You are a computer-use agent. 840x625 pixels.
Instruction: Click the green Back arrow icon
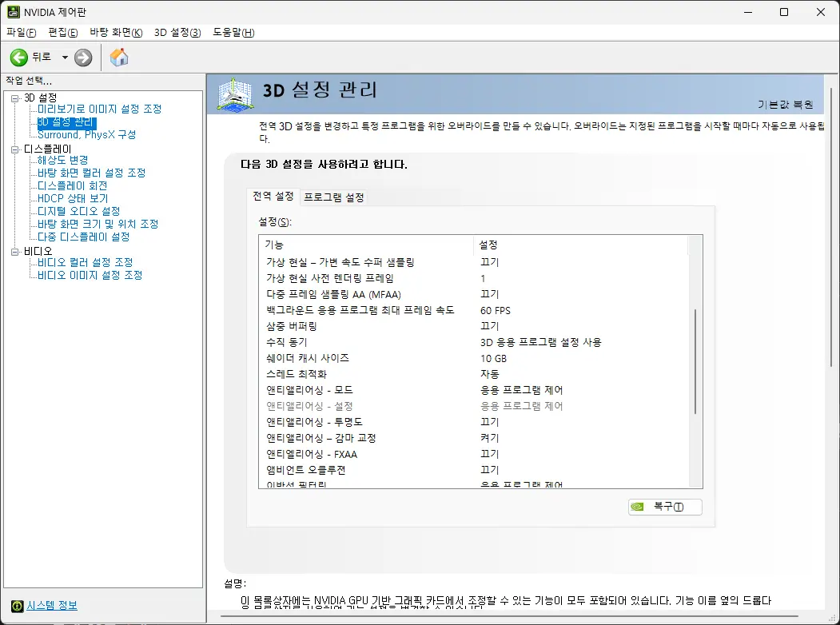click(x=18, y=58)
